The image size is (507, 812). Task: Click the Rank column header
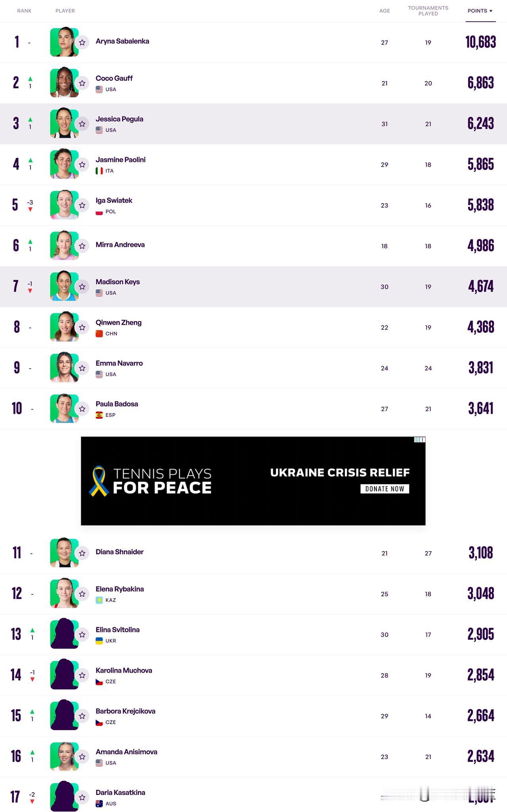point(24,11)
